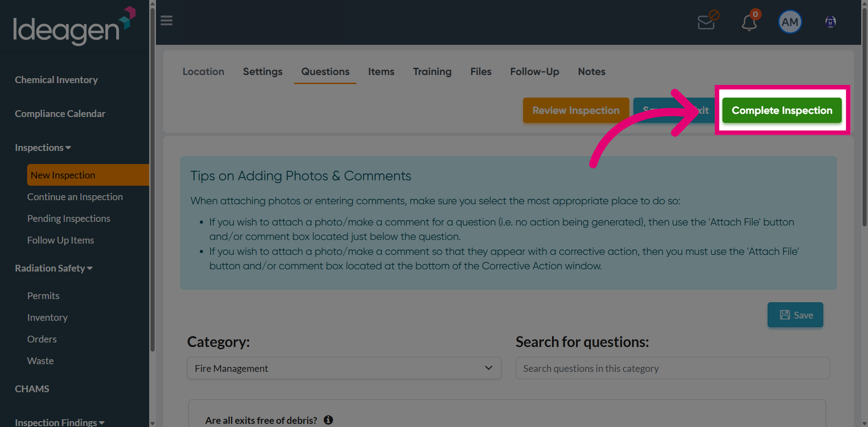Viewport: 868px width, 427px height.
Task: Click the 'Tips on Adding Photos & Comments' heading
Action: (301, 176)
